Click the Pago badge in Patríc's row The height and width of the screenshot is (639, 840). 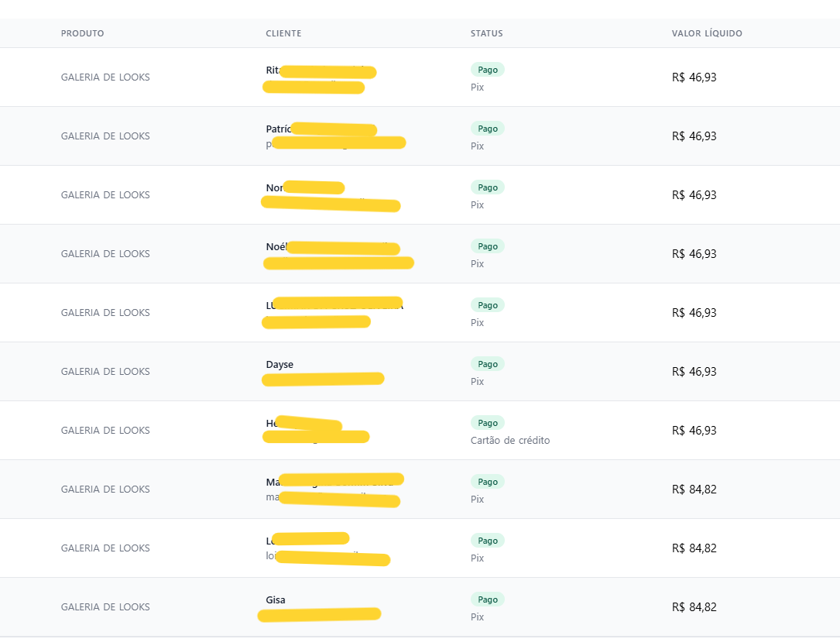(x=488, y=129)
